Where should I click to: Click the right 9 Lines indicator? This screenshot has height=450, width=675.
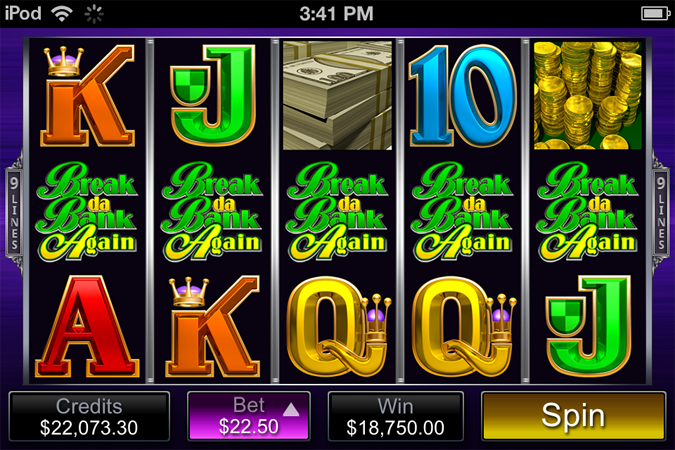pos(661,212)
